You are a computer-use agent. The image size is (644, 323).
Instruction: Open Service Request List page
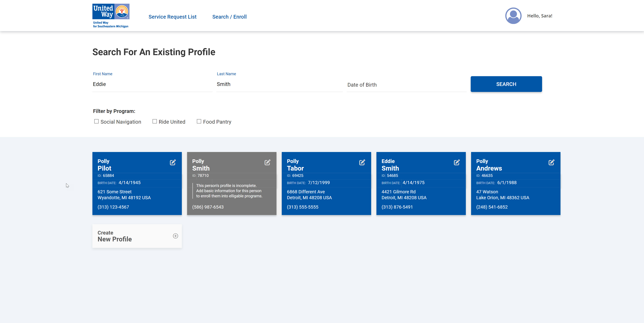[172, 17]
